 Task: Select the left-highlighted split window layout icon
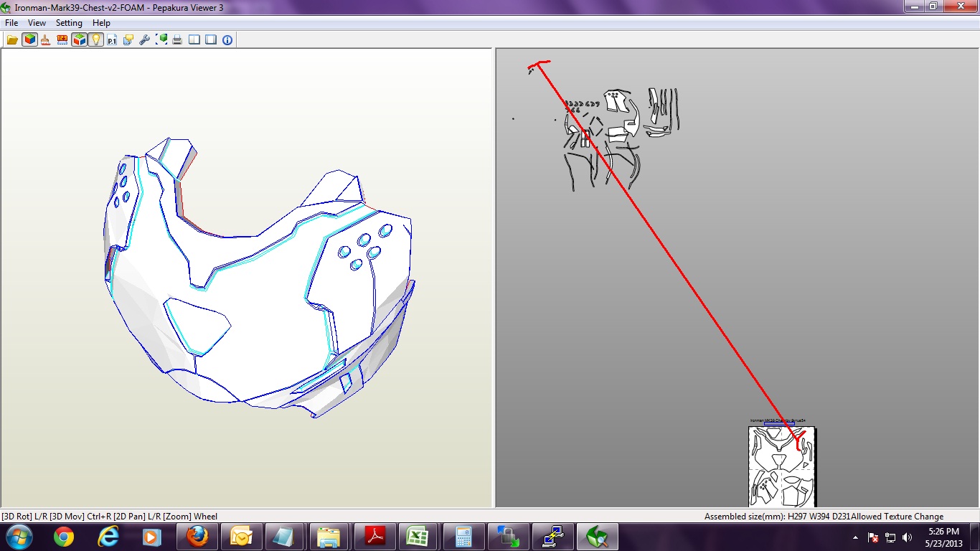[x=194, y=39]
